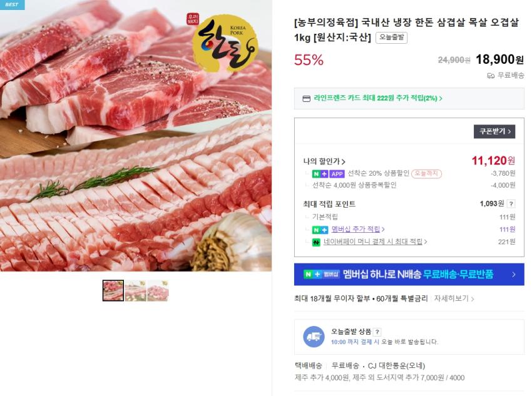Image resolution: width=532 pixels, height=396 pixels.
Task: Click the 무료배송 delivery icon below the price
Action: (491, 75)
